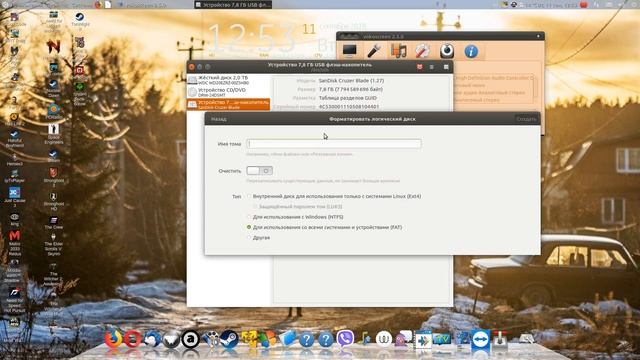The height and width of the screenshot is (360, 640).
Task: Click the "Назад" back button
Action: click(219, 119)
